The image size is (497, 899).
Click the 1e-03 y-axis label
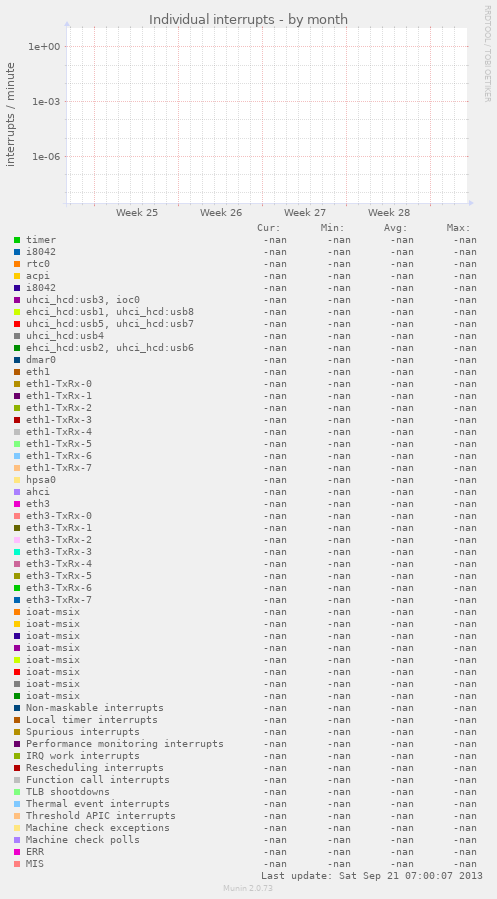pos(45,101)
